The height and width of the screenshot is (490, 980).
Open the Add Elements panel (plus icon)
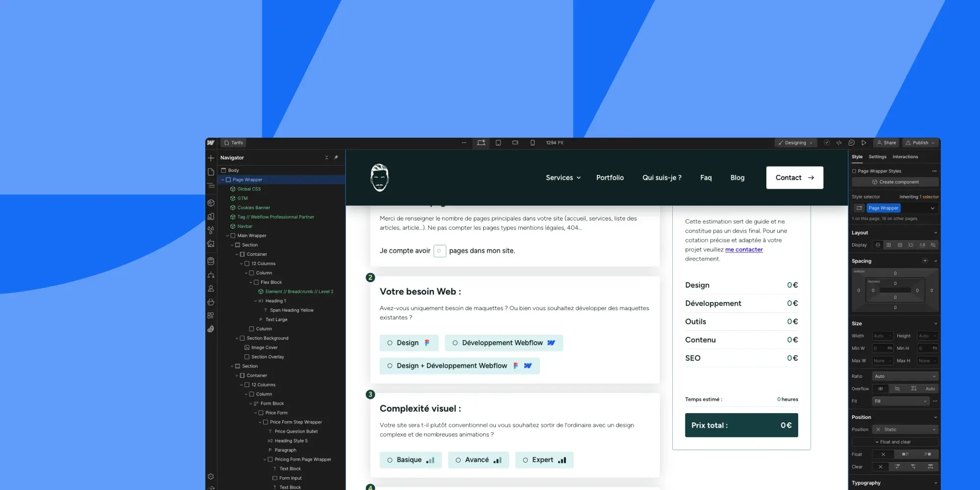pos(211,158)
